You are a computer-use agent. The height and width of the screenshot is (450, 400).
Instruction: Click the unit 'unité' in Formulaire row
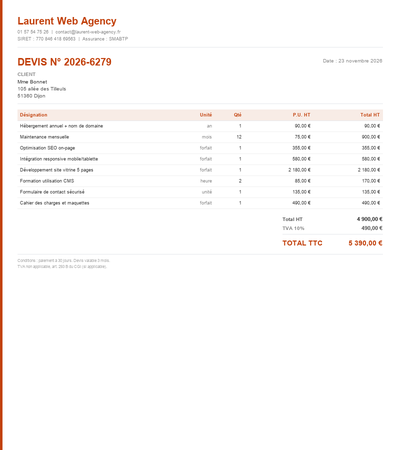[x=207, y=192]
